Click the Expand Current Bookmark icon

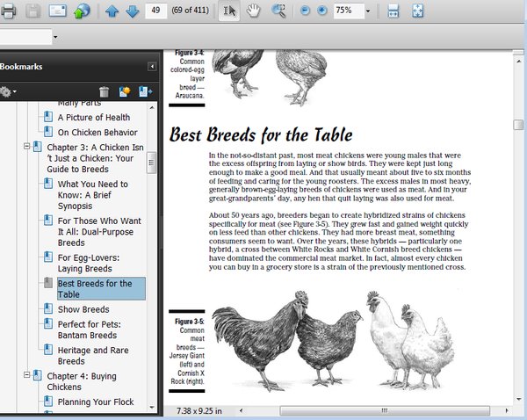coord(145,91)
